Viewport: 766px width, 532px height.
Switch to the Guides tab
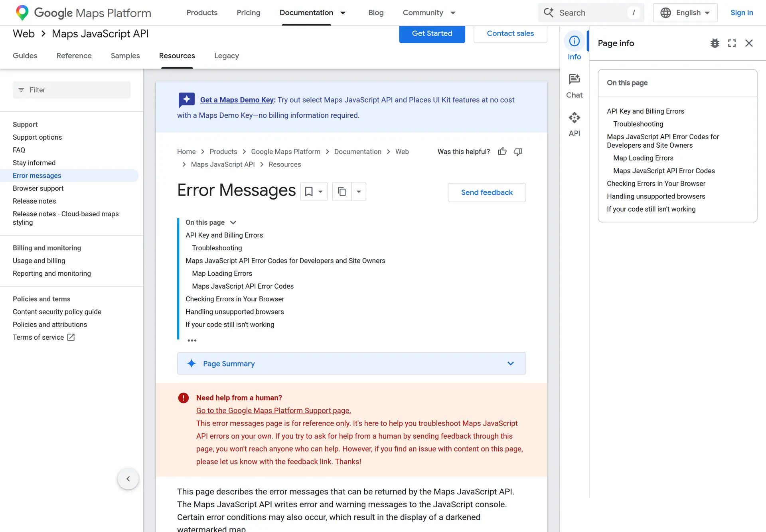coord(25,56)
